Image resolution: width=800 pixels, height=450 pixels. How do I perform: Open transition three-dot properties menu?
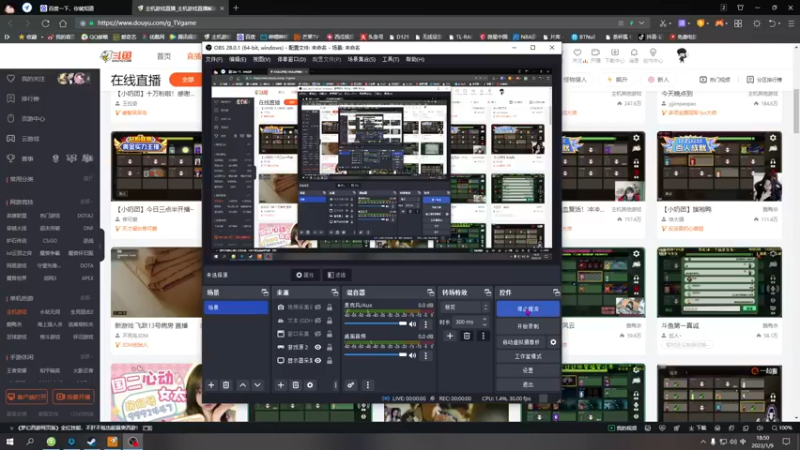(483, 336)
